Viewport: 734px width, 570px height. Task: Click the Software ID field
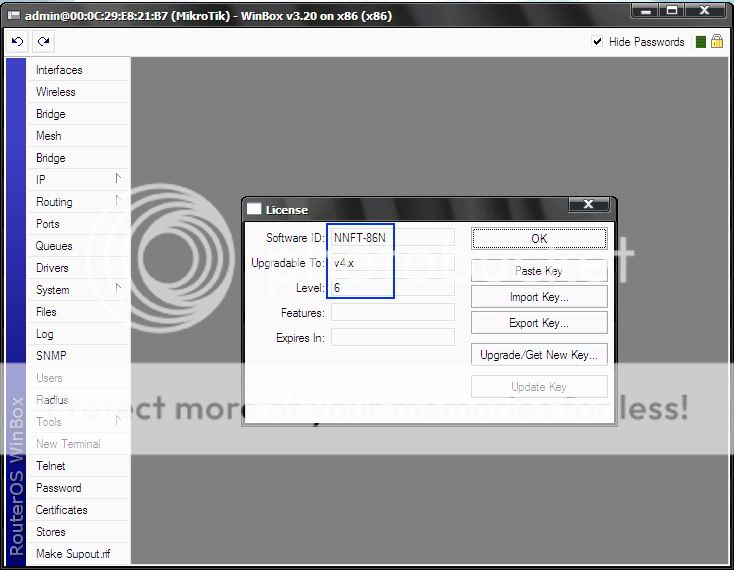coord(392,238)
